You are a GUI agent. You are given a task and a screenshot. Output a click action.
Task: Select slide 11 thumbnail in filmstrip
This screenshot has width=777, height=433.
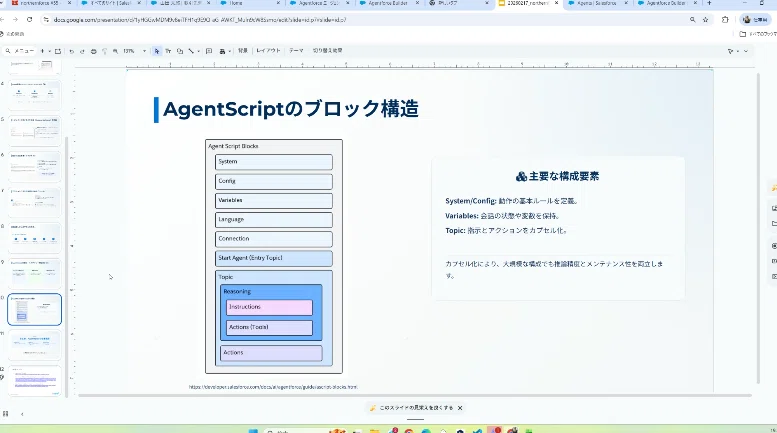pyautogui.click(x=34, y=345)
